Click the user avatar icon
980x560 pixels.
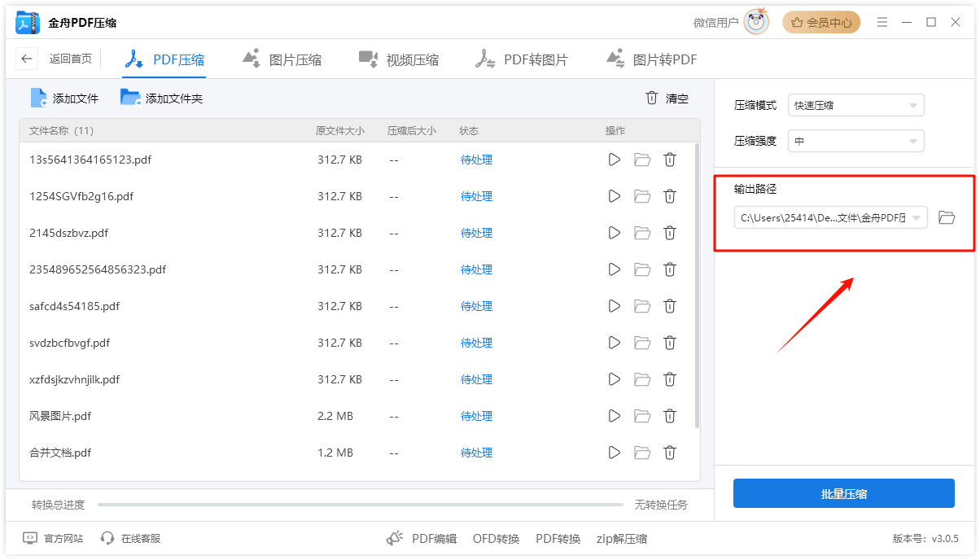click(757, 22)
